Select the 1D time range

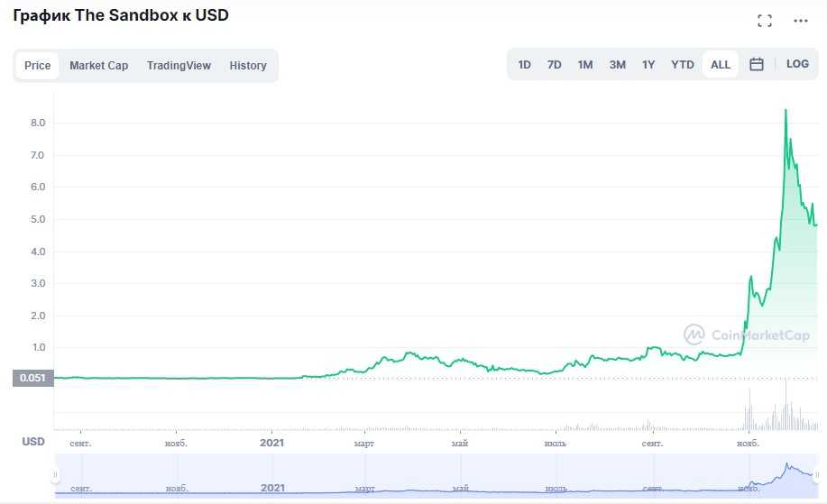coord(524,65)
